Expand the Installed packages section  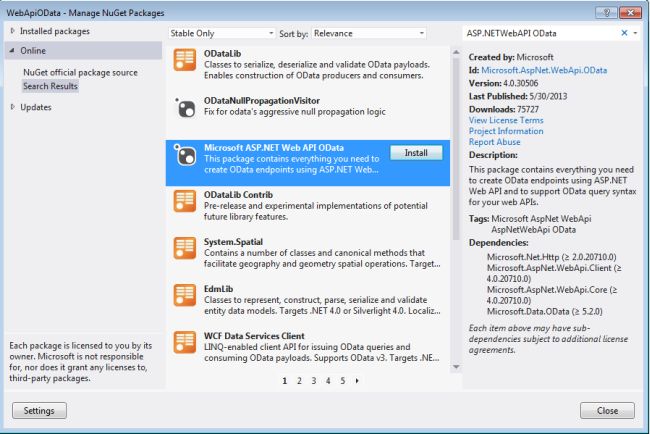pos(12,31)
